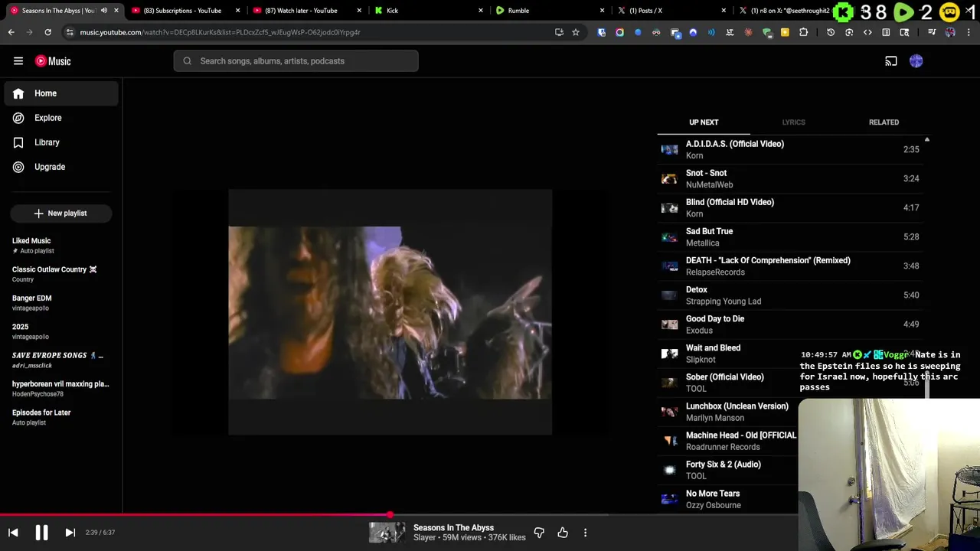The height and width of the screenshot is (551, 980).
Task: Open the Library page
Action: coord(61,142)
